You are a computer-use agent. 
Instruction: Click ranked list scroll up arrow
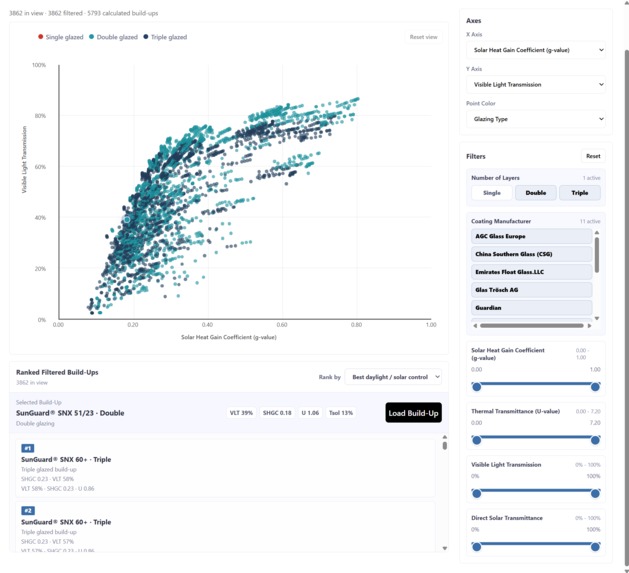pyautogui.click(x=444, y=437)
